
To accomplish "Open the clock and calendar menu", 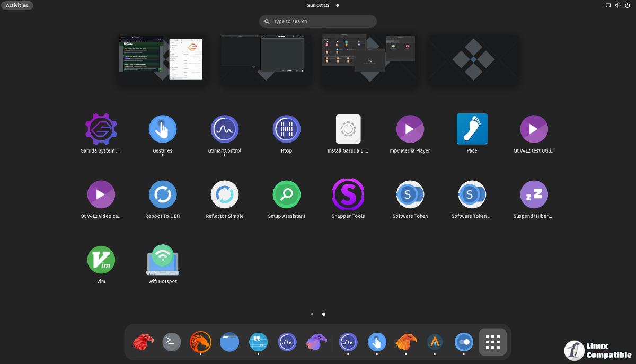I will [318, 5].
